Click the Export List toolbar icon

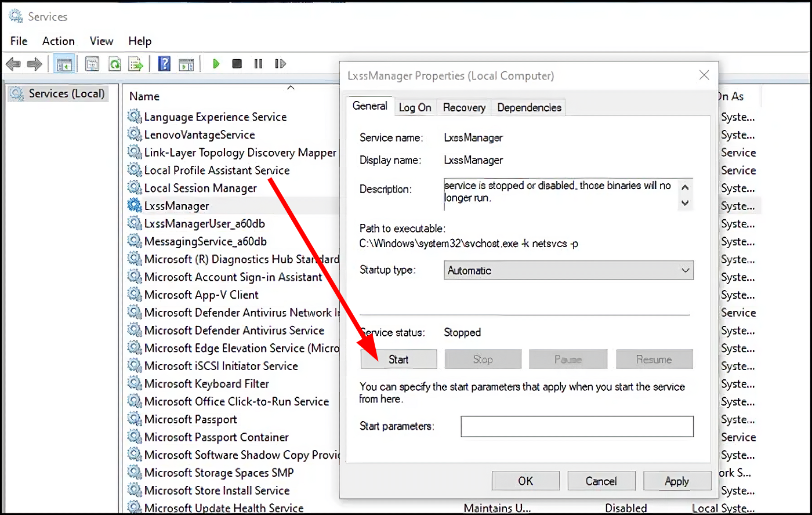pyautogui.click(x=136, y=64)
